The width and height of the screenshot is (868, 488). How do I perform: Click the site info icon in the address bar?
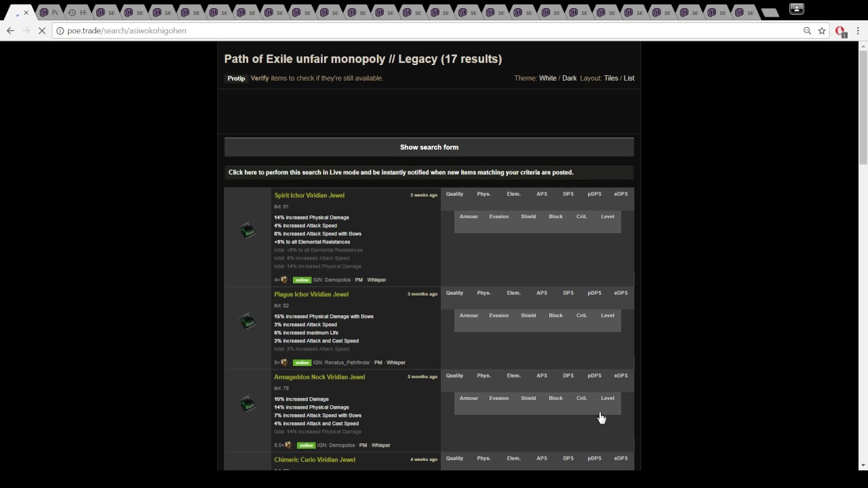click(x=60, y=30)
